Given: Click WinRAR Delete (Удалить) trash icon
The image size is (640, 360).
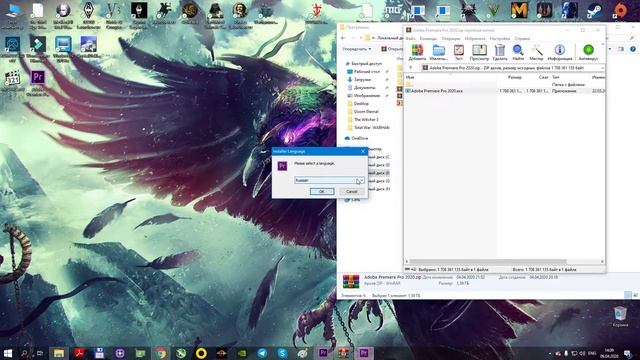Looking at the screenshot, I should click(500, 52).
